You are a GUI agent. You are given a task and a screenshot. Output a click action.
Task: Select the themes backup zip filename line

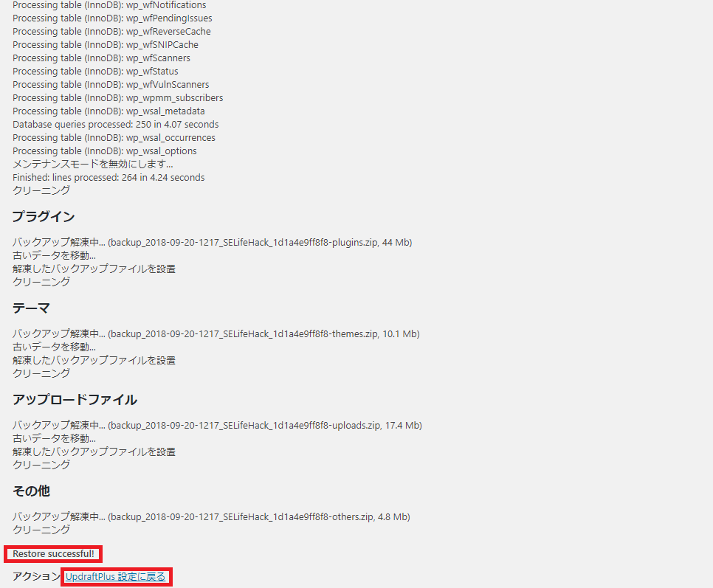pyautogui.click(x=216, y=333)
